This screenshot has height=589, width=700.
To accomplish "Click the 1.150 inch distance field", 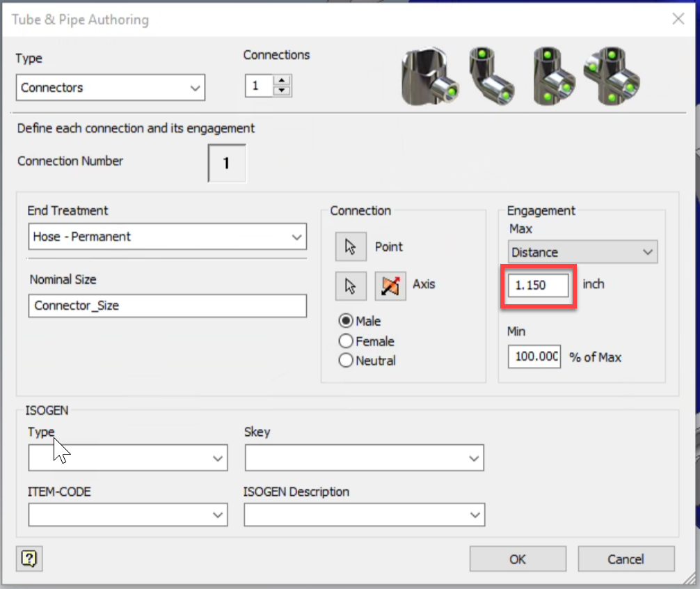I will pyautogui.click(x=537, y=285).
